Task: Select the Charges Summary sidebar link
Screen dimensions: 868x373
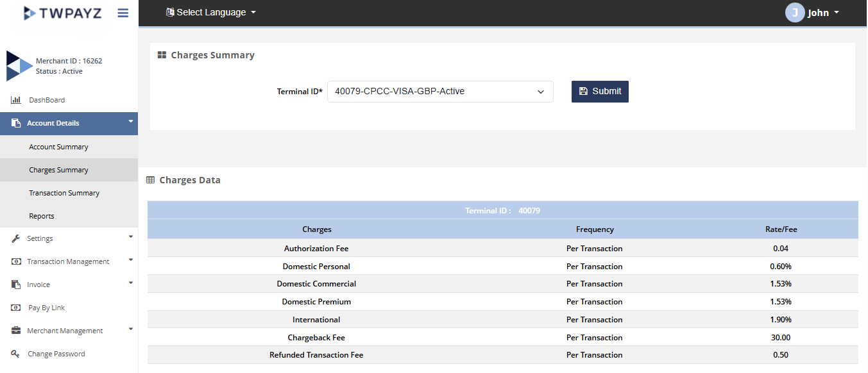Action: (58, 170)
